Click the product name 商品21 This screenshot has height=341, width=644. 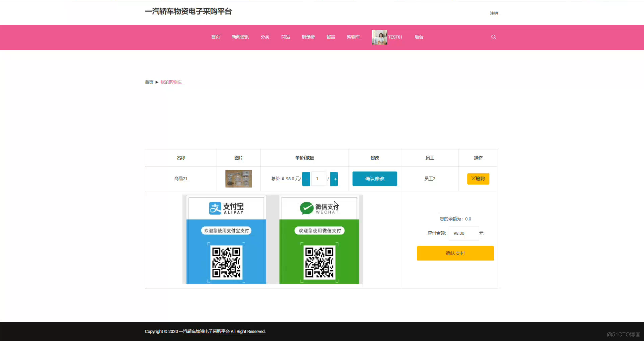point(181,179)
